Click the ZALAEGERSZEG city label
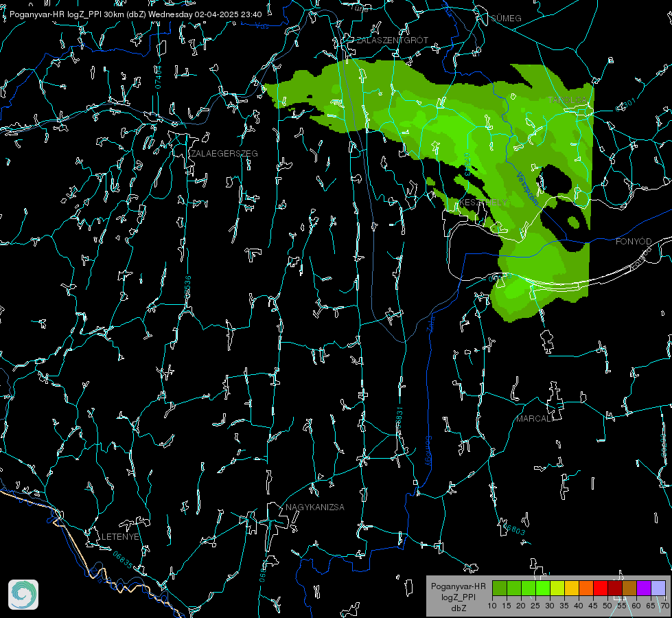The height and width of the screenshot is (618, 672). pos(224,153)
